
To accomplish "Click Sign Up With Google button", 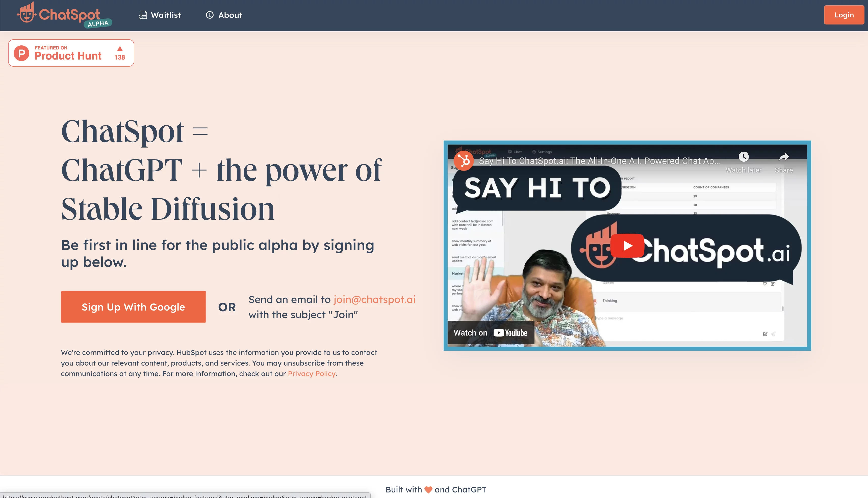I will (x=133, y=307).
